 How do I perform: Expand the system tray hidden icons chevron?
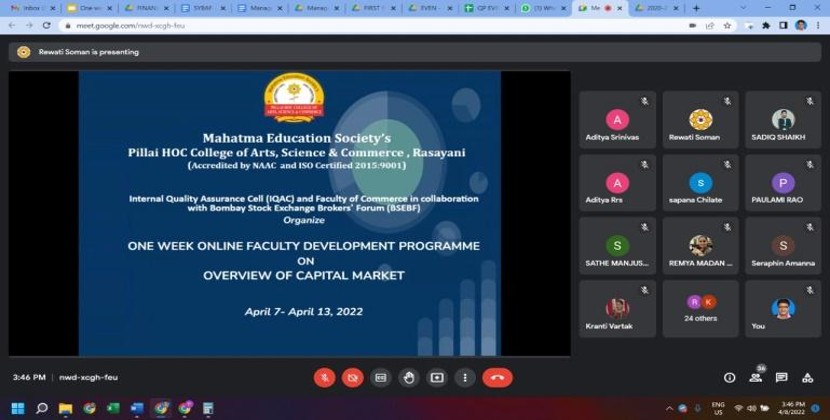tap(669, 408)
